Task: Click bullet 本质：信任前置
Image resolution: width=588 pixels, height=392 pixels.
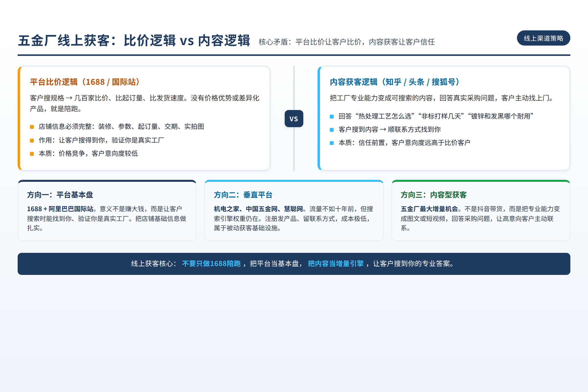Action: [404, 143]
